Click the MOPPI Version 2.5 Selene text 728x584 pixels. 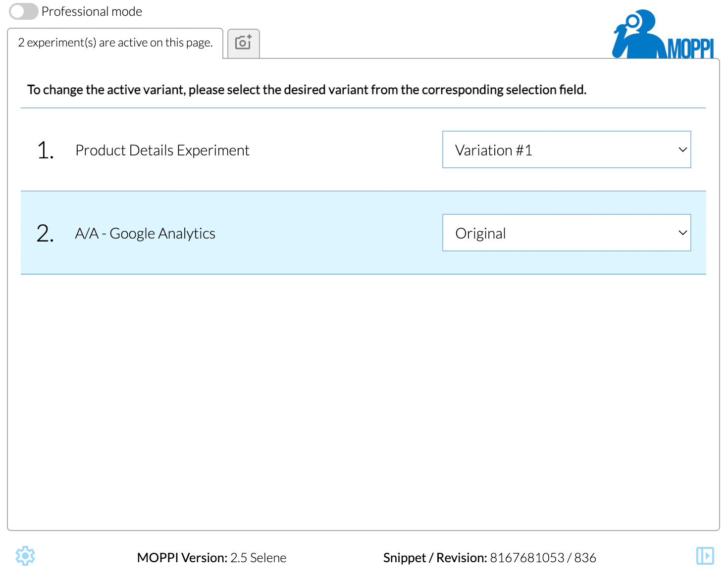[211, 558]
